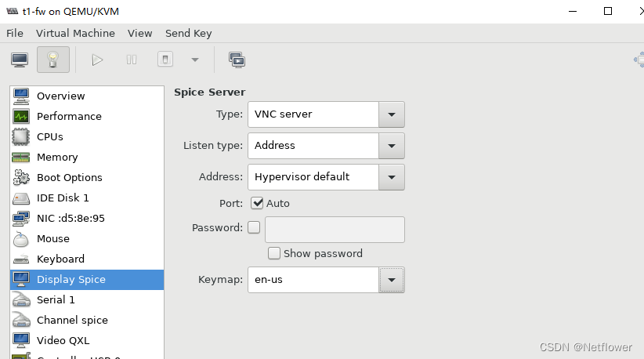
Task: Pause the virtual machine
Action: coord(132,60)
